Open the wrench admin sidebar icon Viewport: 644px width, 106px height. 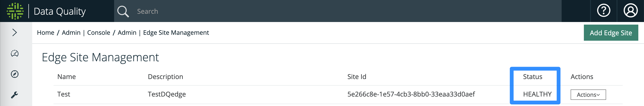coord(14,95)
